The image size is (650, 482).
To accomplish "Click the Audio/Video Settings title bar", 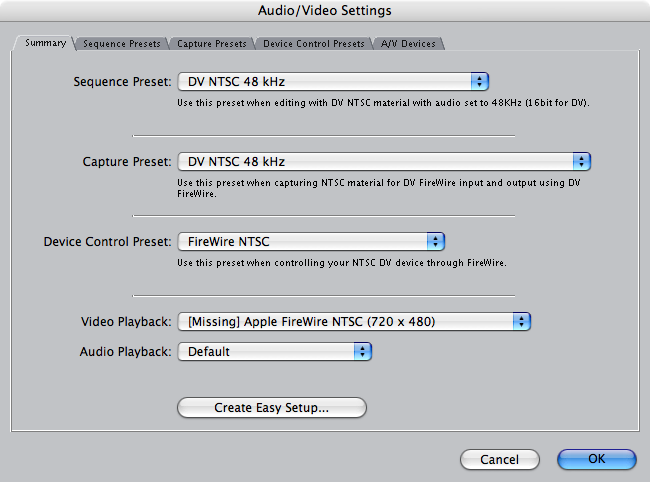I will 325,10.
